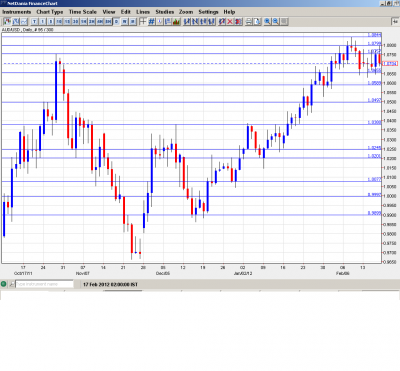Click the 17 Feb 2012 timestamp
Image resolution: width=400 pixels, height=371 pixels.
110,284
